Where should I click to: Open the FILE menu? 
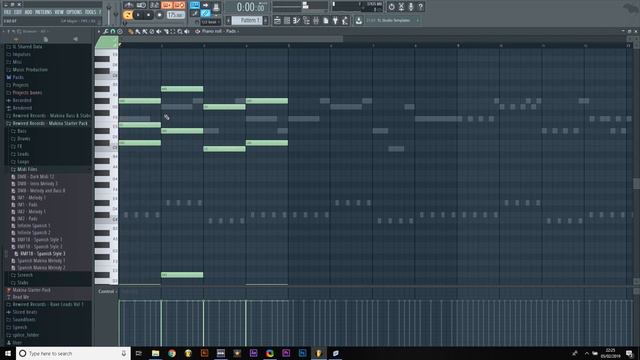(x=7, y=12)
